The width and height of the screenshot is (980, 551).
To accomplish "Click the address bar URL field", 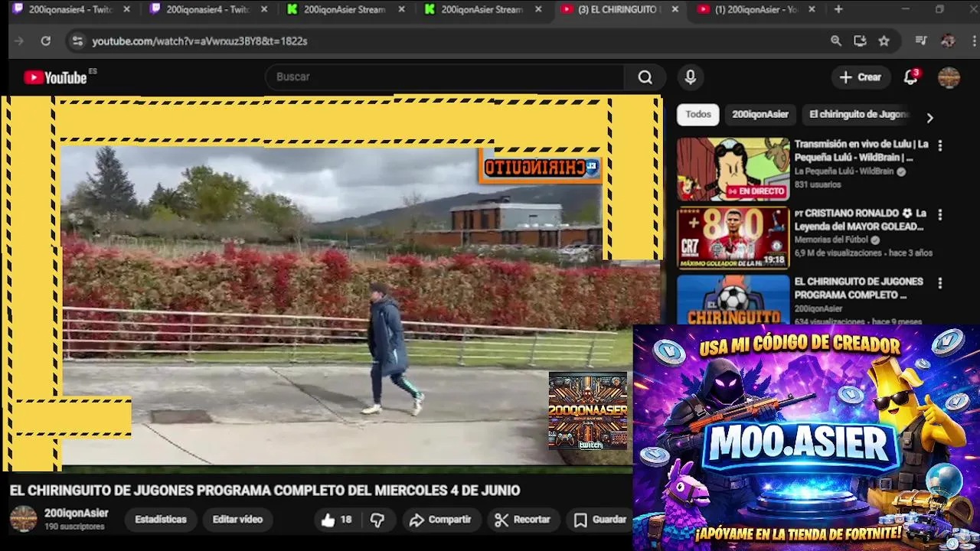I will [x=452, y=41].
